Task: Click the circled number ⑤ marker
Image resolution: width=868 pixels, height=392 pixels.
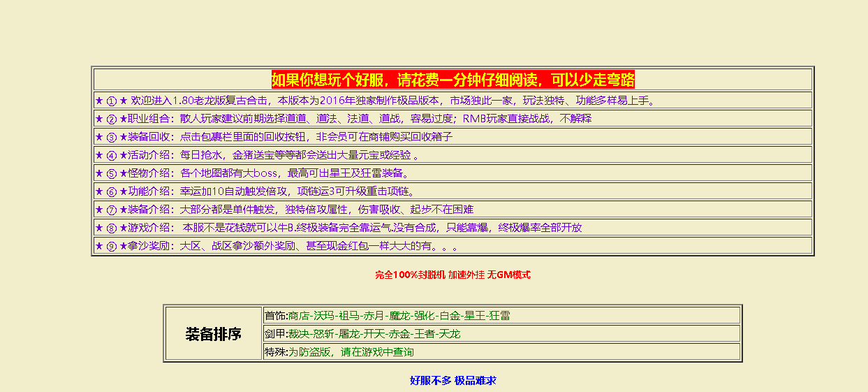Action: click(112, 173)
